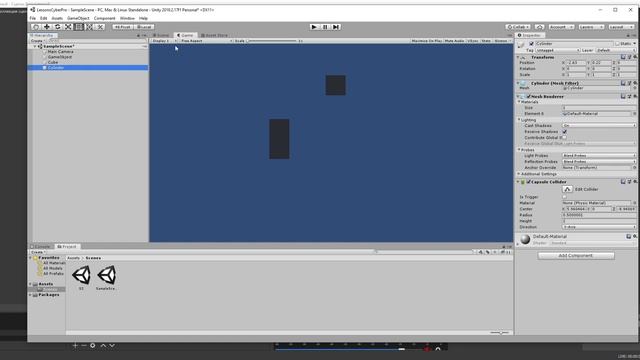Open the GameObject menu
The height and width of the screenshot is (360, 640).
pyautogui.click(x=78, y=18)
